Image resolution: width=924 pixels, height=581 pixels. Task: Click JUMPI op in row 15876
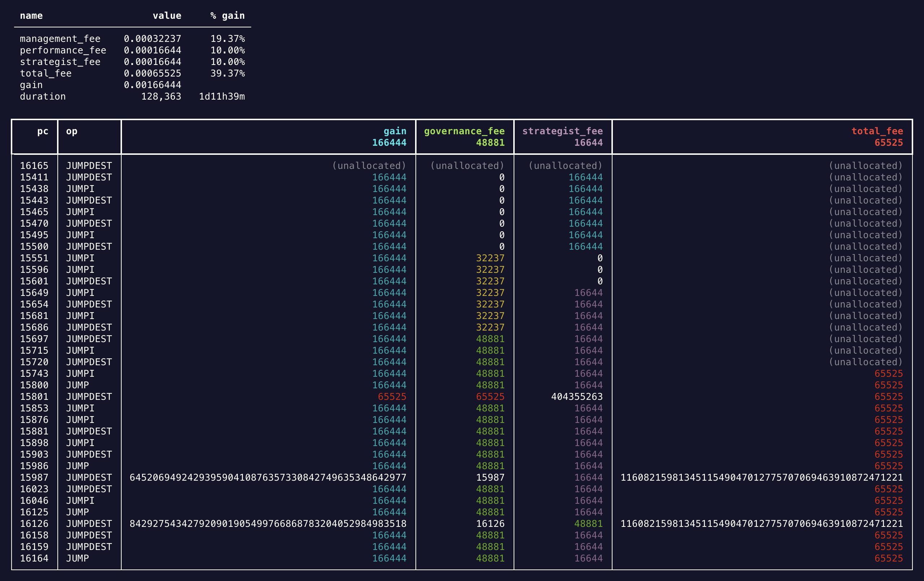(x=80, y=420)
